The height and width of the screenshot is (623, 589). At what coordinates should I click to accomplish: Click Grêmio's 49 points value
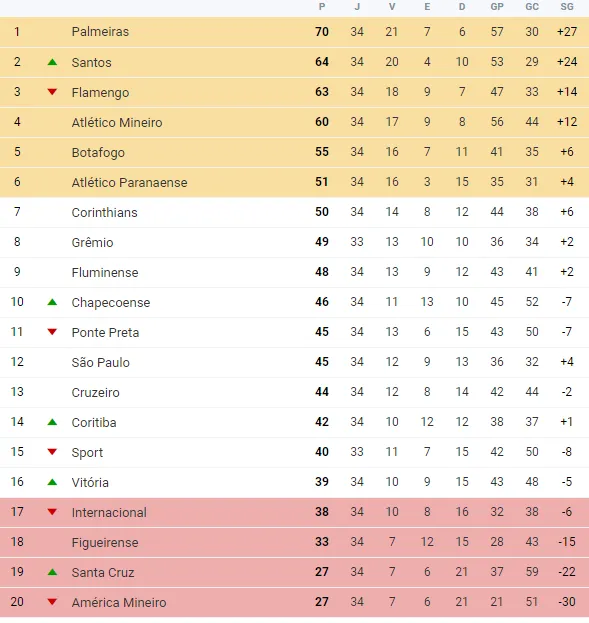[x=322, y=242]
